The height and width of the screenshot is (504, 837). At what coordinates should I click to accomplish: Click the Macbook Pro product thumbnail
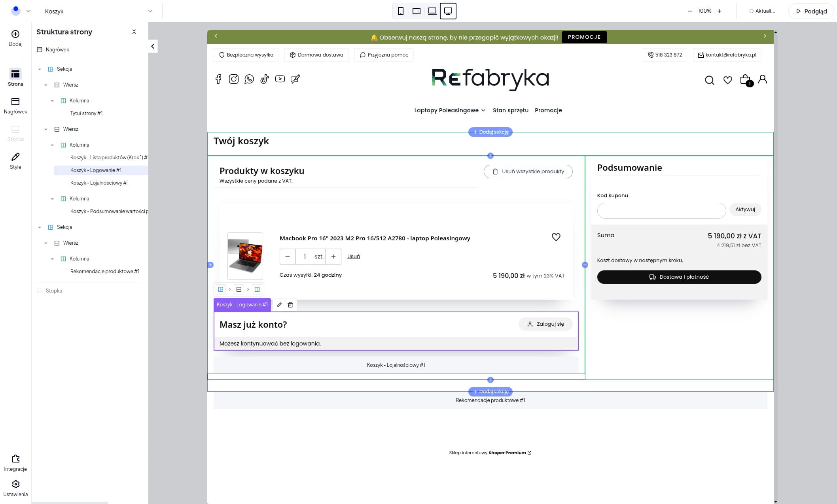[x=245, y=256]
